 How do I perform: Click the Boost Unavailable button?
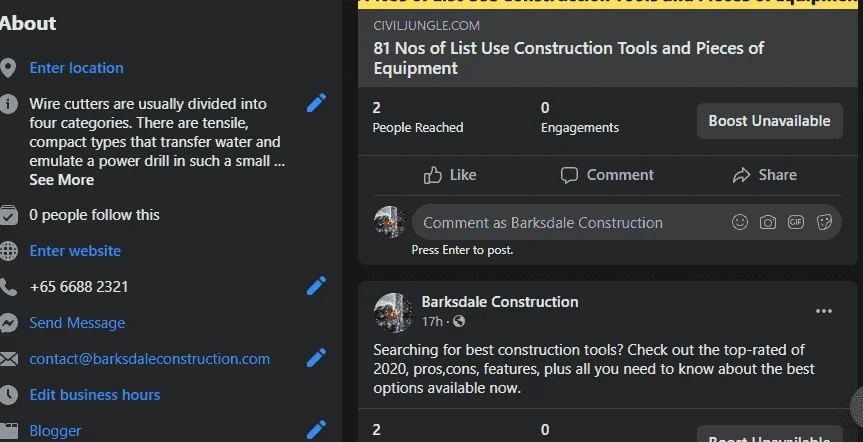tap(769, 121)
